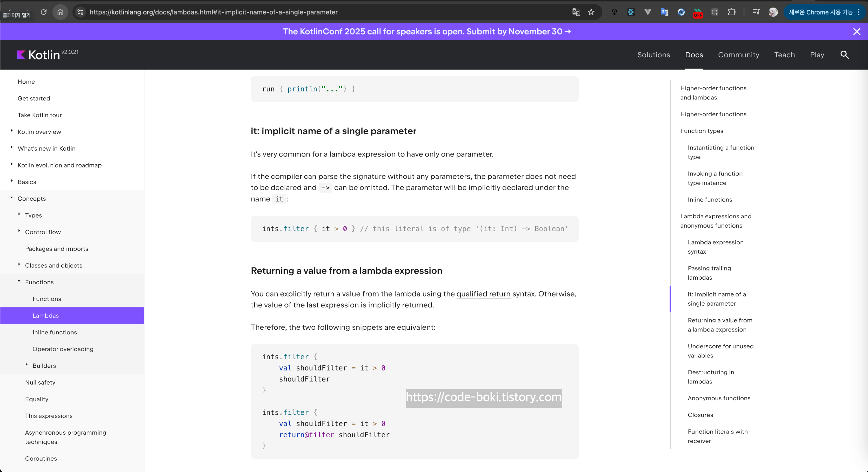This screenshot has width=868, height=472.
Task: Open the Chrome extensions puzzle icon
Action: pyautogui.click(x=731, y=12)
